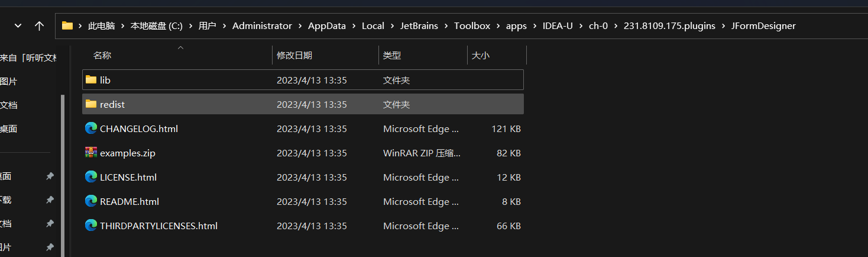Viewport: 868px width, 257px height.
Task: Navigate to Toolbox in breadcrumb
Action: (x=472, y=26)
